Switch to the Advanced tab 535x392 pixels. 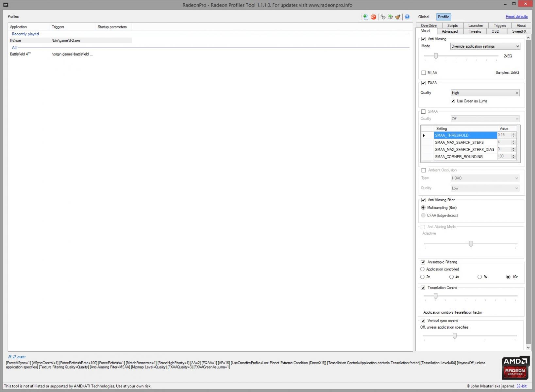[x=450, y=31]
